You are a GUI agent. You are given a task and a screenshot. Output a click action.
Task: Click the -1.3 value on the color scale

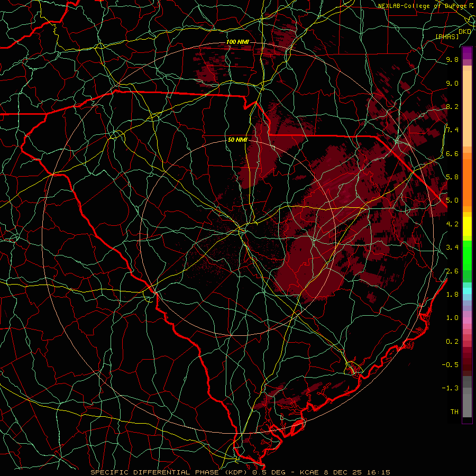coord(450,388)
